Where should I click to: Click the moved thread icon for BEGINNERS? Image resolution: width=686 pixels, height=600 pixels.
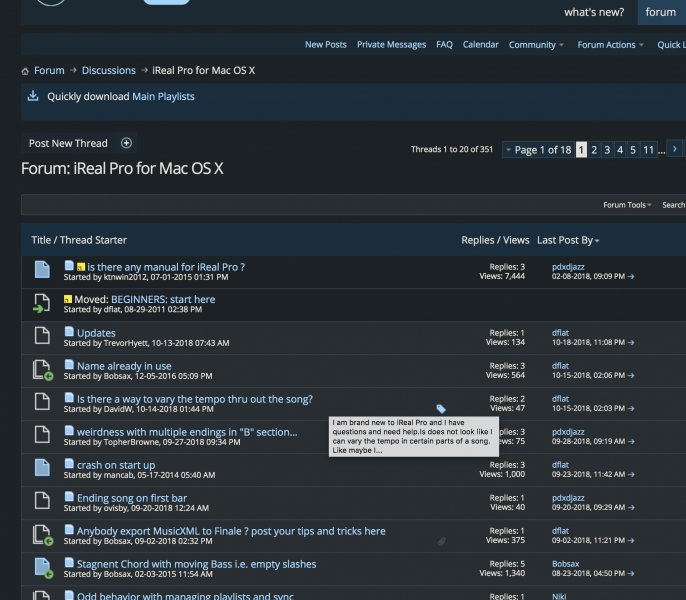(41, 304)
